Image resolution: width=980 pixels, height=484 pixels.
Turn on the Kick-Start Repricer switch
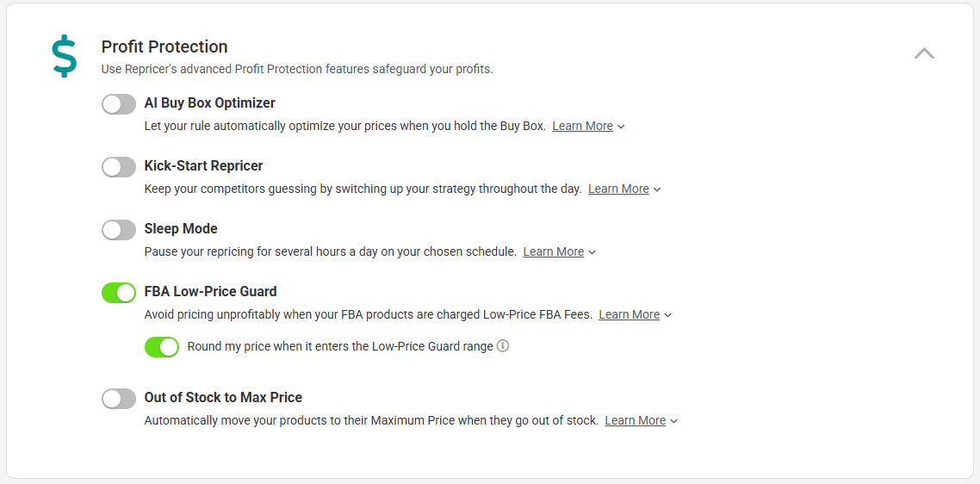[119, 167]
